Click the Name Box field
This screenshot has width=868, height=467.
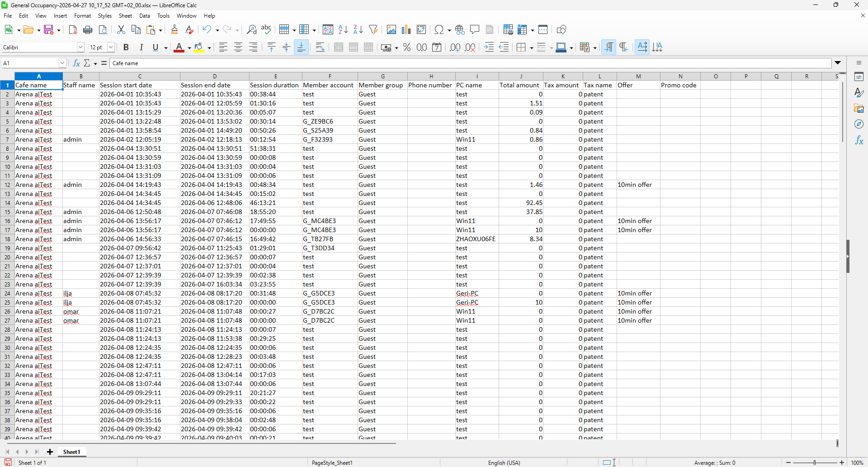(x=30, y=63)
